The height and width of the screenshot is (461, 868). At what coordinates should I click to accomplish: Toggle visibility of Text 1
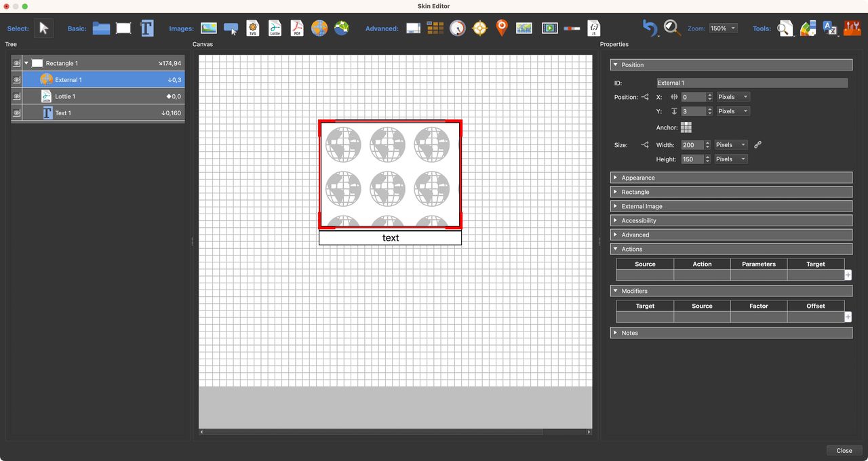[16, 113]
